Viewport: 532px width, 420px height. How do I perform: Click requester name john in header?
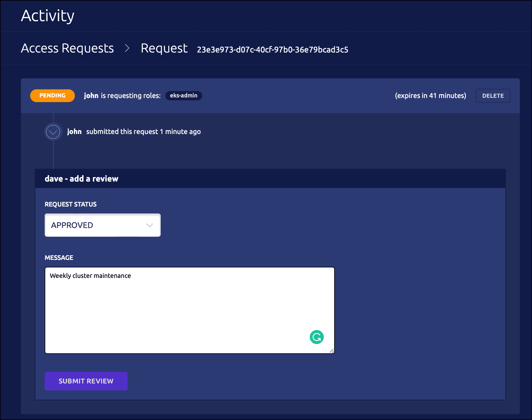[91, 96]
